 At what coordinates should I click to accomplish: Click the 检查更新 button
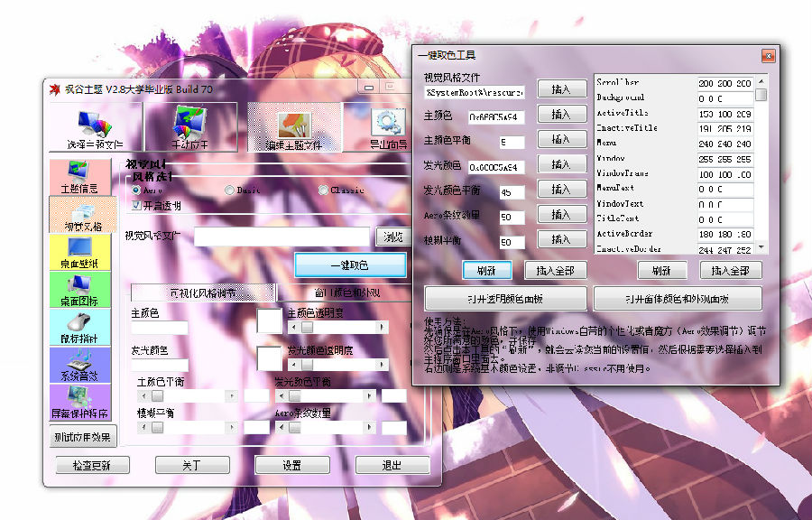click(92, 465)
